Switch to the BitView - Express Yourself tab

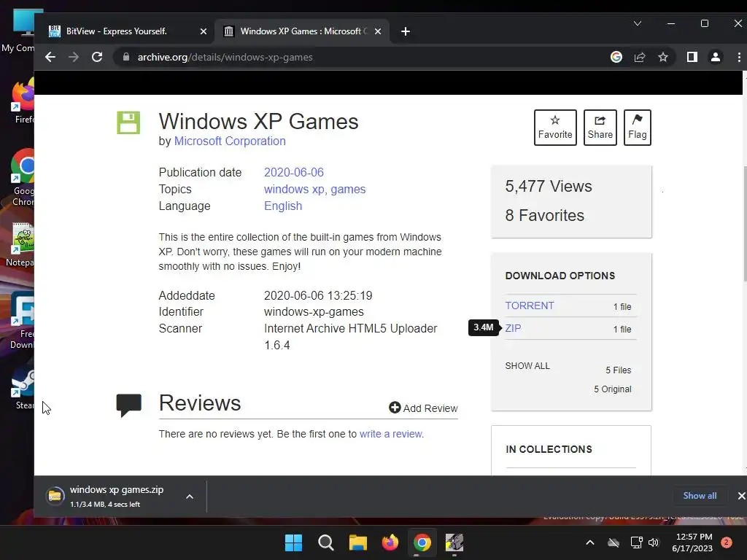125,31
